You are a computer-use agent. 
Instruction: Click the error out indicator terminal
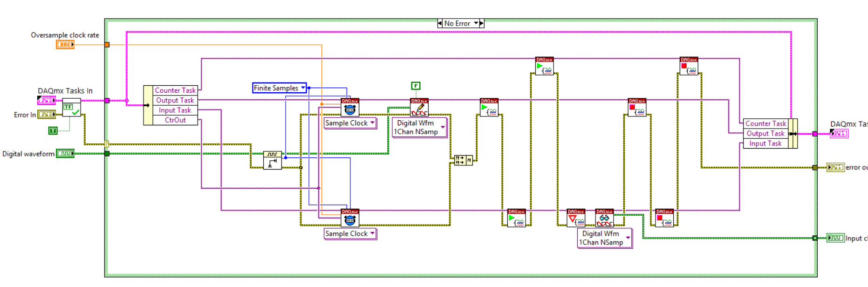(x=835, y=167)
